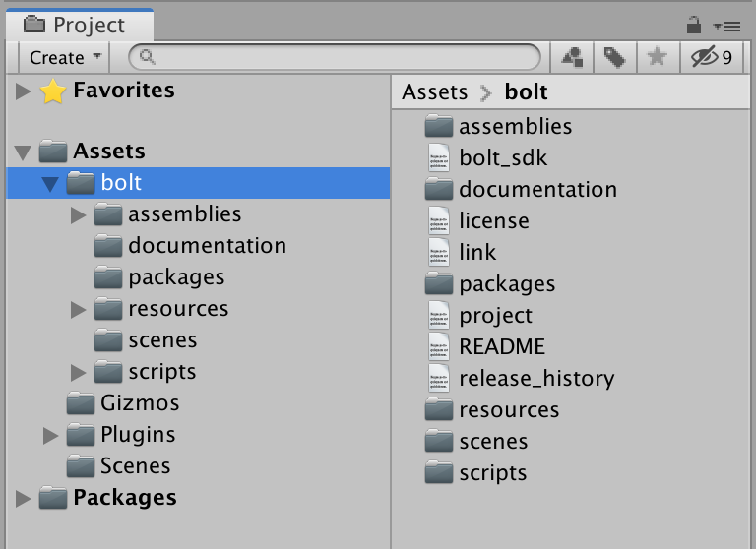Open packages folder icon in right pane
Viewport: 756px width, 549px height.
point(439,283)
